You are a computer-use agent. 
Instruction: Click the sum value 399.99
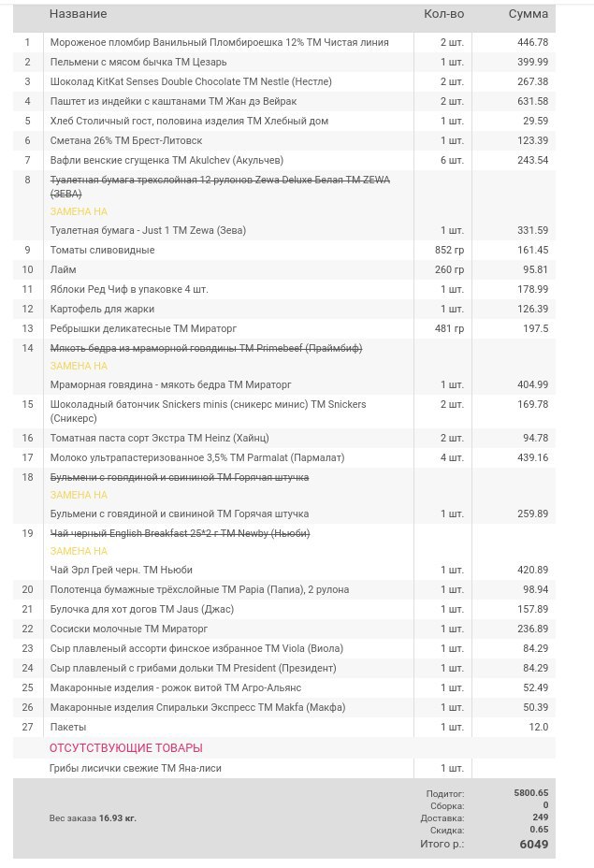pos(532,62)
